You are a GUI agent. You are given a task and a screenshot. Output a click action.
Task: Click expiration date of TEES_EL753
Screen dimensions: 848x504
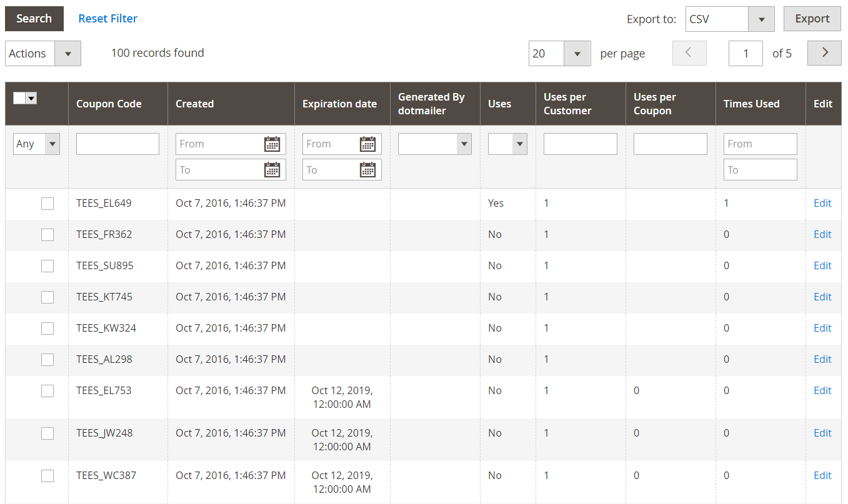click(342, 398)
